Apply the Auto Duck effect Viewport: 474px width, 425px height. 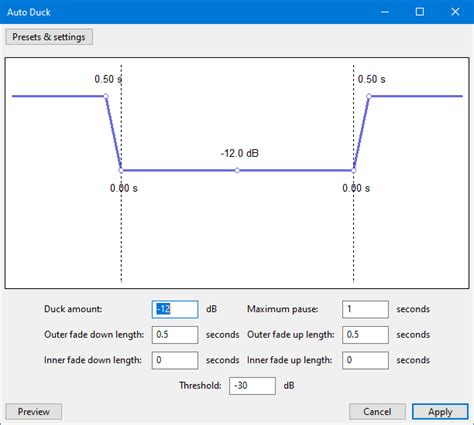pos(440,412)
